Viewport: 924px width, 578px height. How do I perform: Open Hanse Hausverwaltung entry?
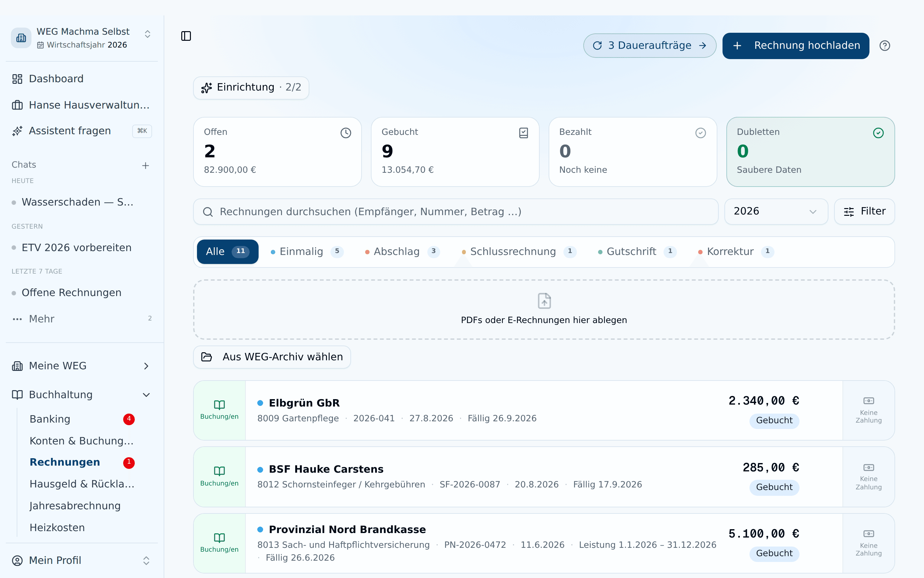[x=82, y=105]
